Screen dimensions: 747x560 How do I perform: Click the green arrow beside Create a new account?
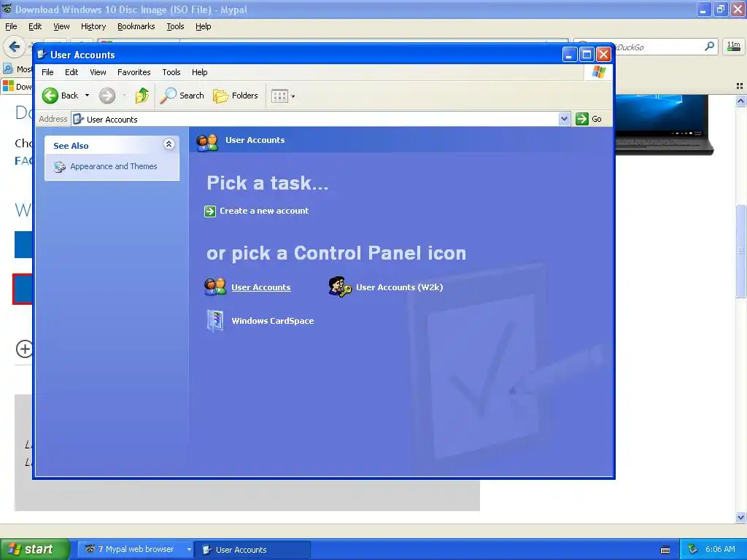tap(210, 211)
